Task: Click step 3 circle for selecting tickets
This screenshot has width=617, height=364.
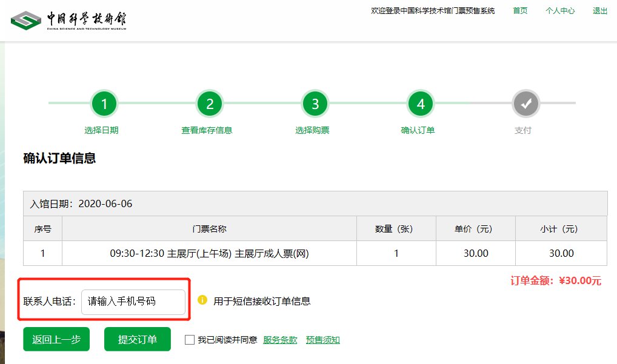Action: pos(315,104)
